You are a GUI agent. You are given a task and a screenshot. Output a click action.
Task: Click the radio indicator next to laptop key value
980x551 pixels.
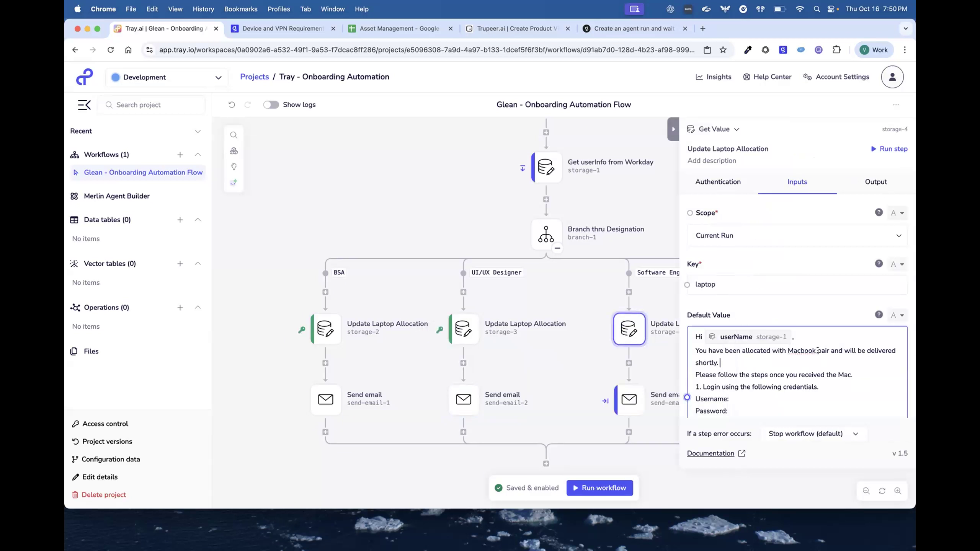coord(687,285)
